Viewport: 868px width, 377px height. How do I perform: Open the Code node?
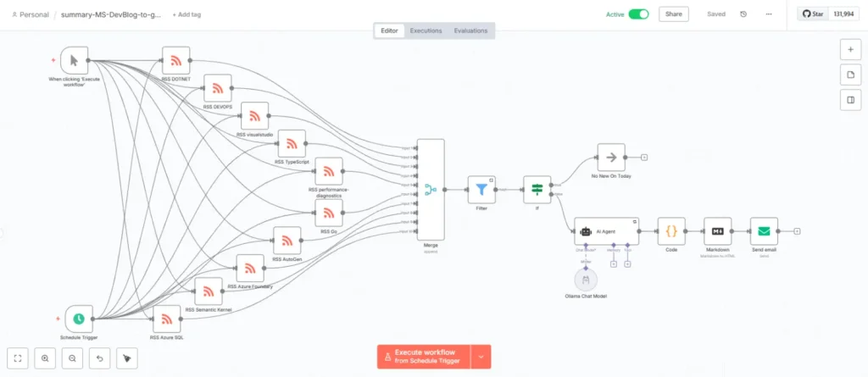pos(671,231)
